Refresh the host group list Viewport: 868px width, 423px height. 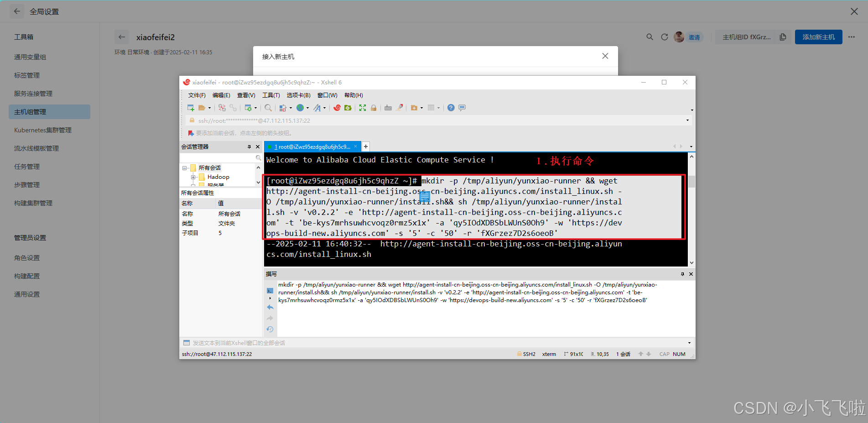pos(665,37)
